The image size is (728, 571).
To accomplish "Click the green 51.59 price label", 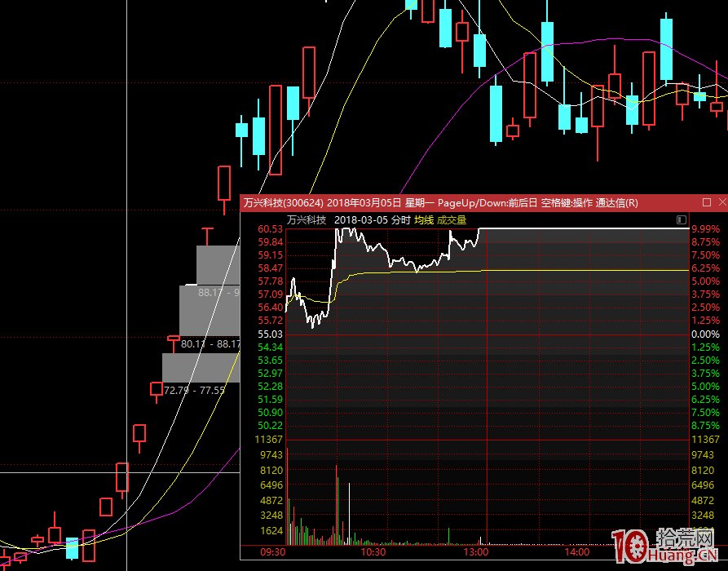I will click(x=271, y=399).
